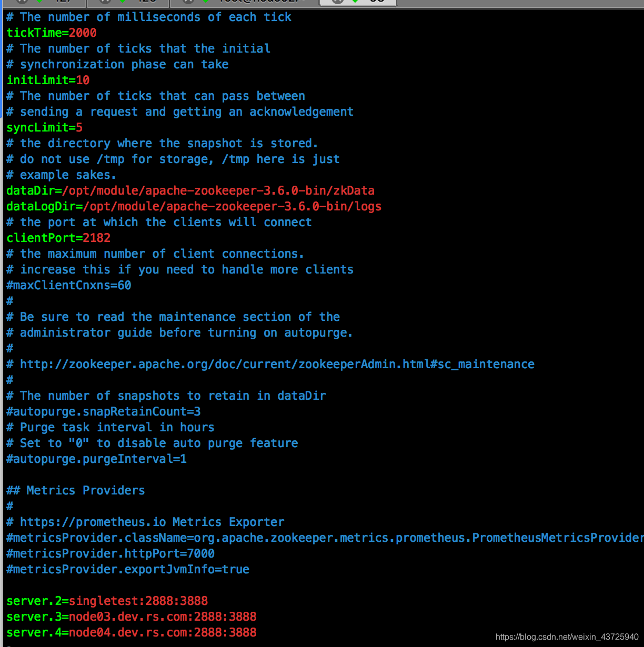The width and height of the screenshot is (644, 647).
Task: Click comment 'The number of ticks that the initial'
Action: coord(138,48)
